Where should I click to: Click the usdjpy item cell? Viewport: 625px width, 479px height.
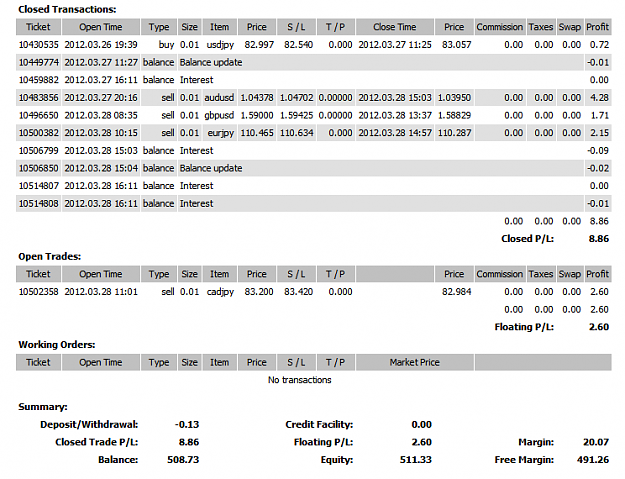point(220,45)
